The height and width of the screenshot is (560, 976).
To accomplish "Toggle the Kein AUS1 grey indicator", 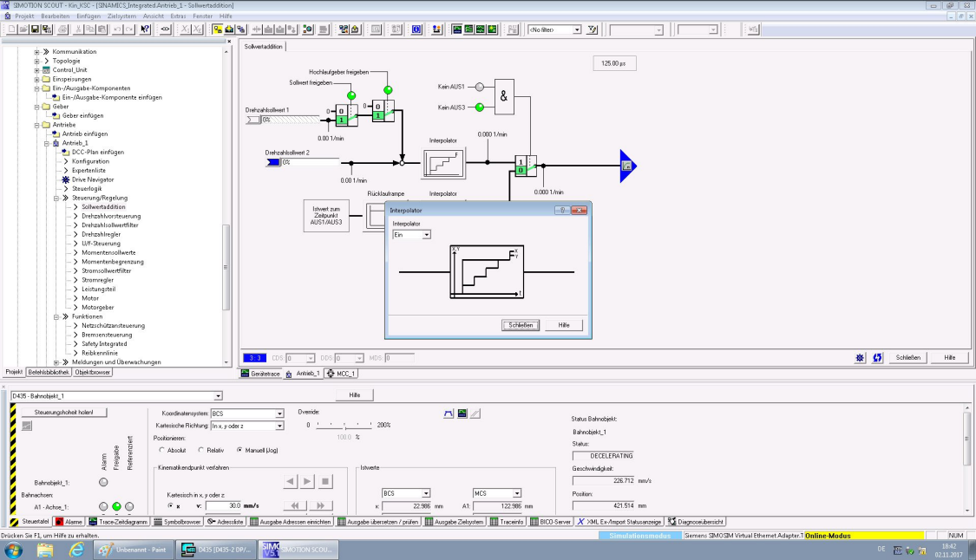I will 479,87.
